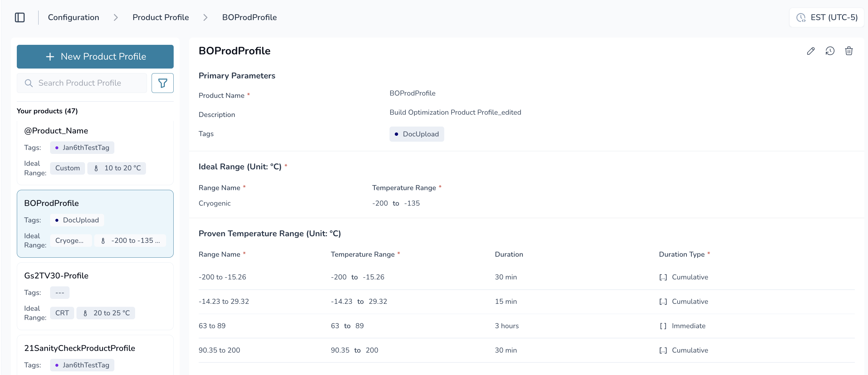Click DocUpload tag in Primary Parameters

coord(417,134)
